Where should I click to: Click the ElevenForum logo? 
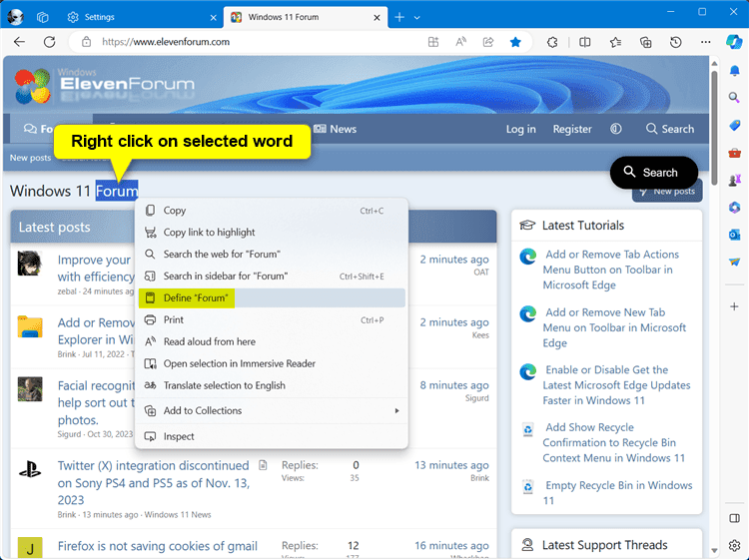104,85
